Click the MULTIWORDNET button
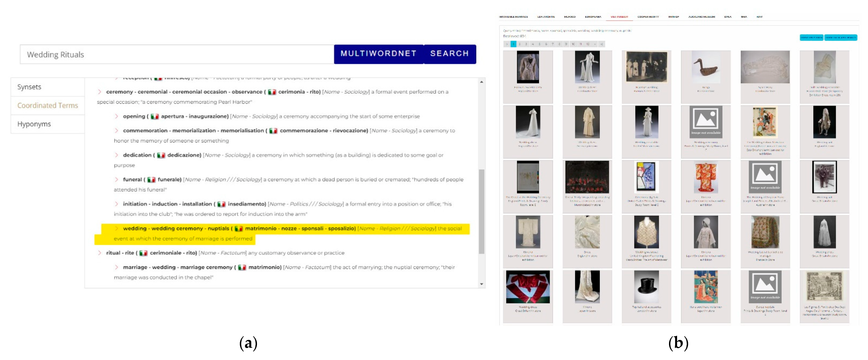Image resolution: width=868 pixels, height=360 pixels. 378,54
